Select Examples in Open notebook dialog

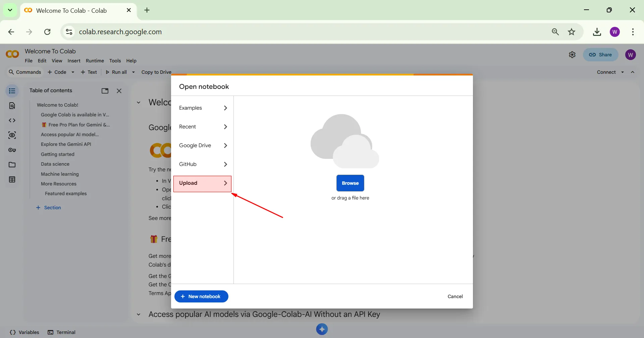202,108
